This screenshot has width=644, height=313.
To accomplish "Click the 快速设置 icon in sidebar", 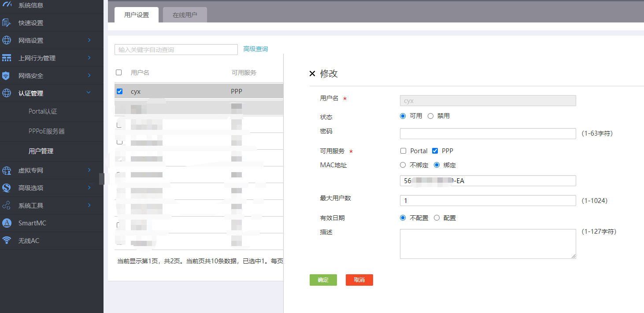I will (x=7, y=23).
